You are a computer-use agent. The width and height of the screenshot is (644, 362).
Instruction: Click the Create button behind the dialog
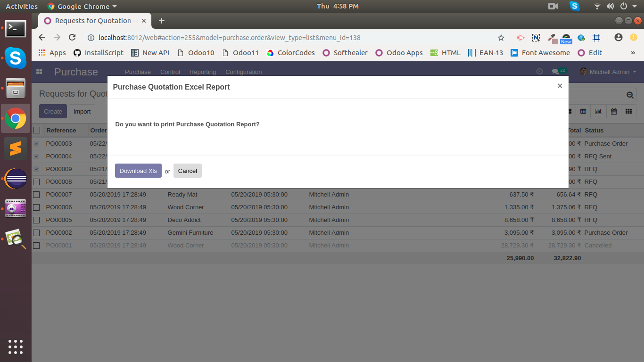pos(53,111)
